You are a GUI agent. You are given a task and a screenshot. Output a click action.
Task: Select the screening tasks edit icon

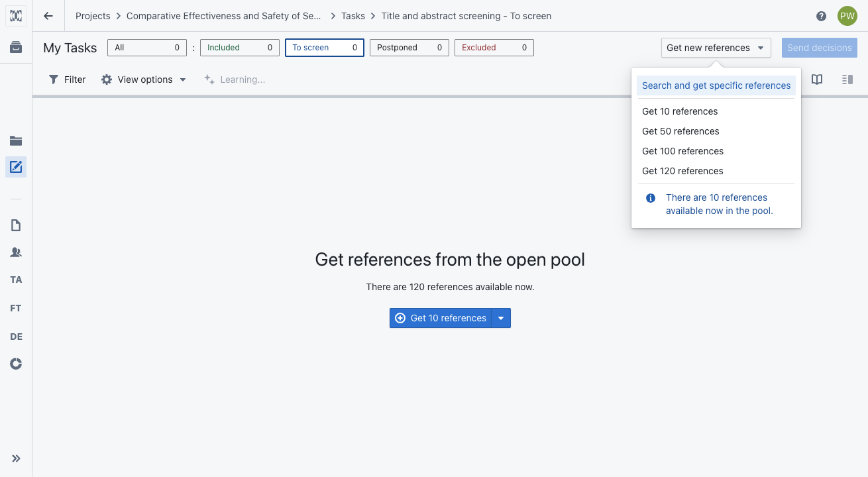[x=16, y=167]
